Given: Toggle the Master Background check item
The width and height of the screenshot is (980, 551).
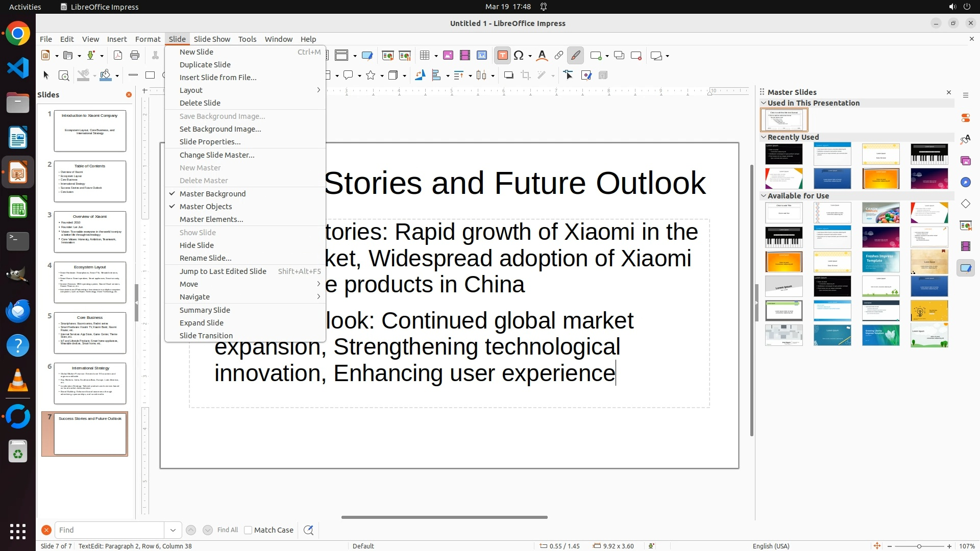Looking at the screenshot, I should pos(212,194).
